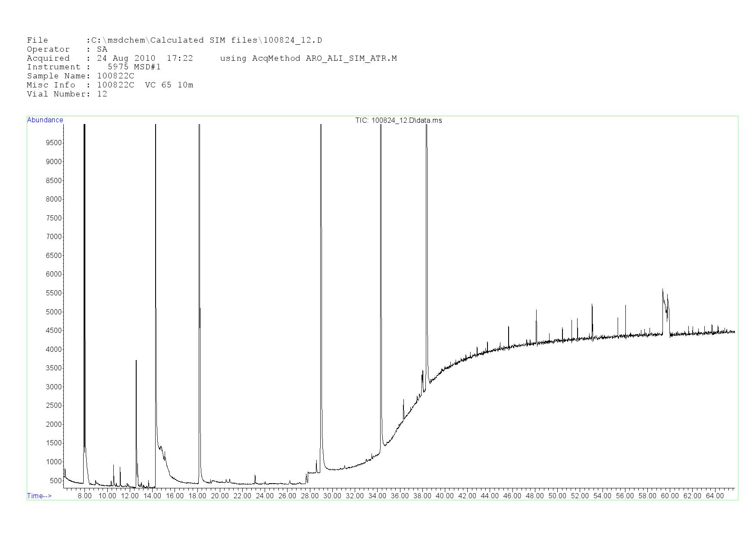The image size is (756, 534).
Task: Click the AcqMethod name ARO_ALI_SIM_ATR.M
Action: (351, 59)
